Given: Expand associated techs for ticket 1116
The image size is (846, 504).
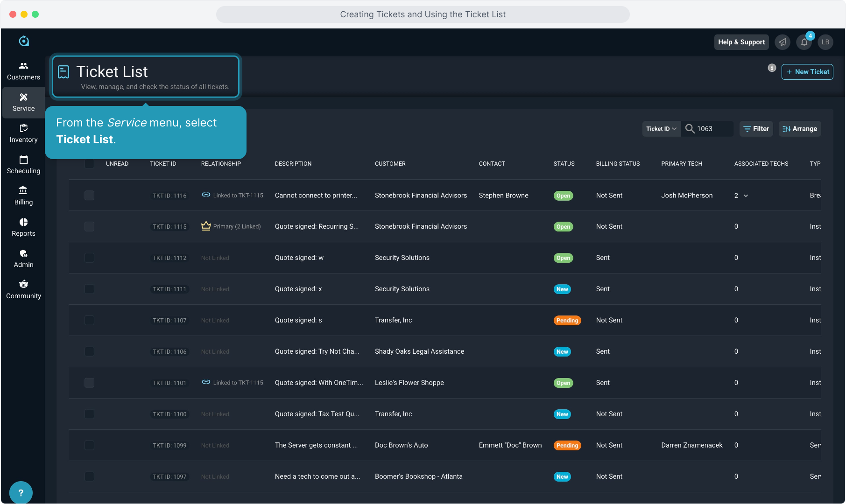Looking at the screenshot, I should pos(746,196).
